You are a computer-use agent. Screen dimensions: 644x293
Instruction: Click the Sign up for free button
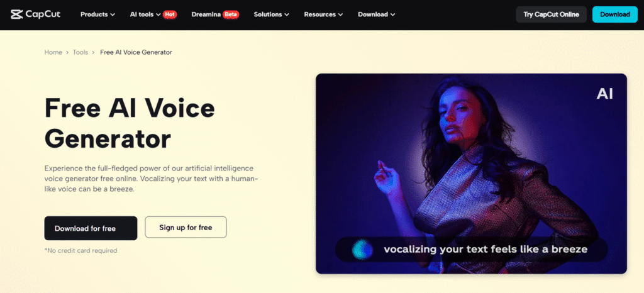pos(186,227)
